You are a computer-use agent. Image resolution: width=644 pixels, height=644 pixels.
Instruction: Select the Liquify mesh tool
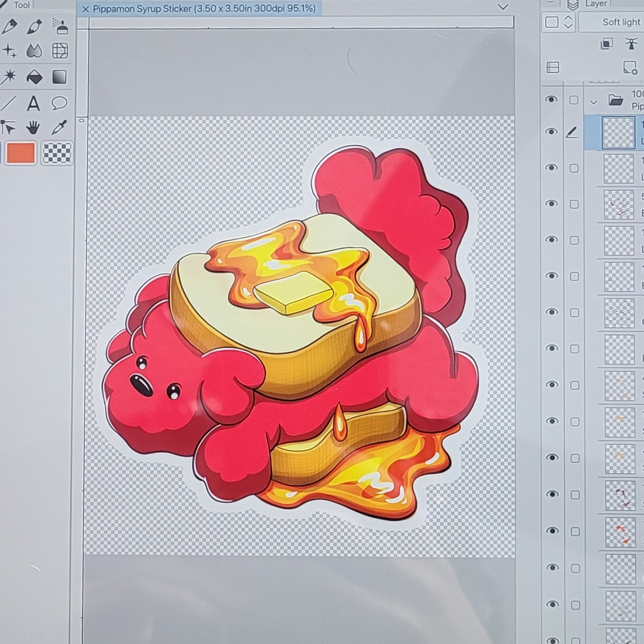[x=60, y=51]
